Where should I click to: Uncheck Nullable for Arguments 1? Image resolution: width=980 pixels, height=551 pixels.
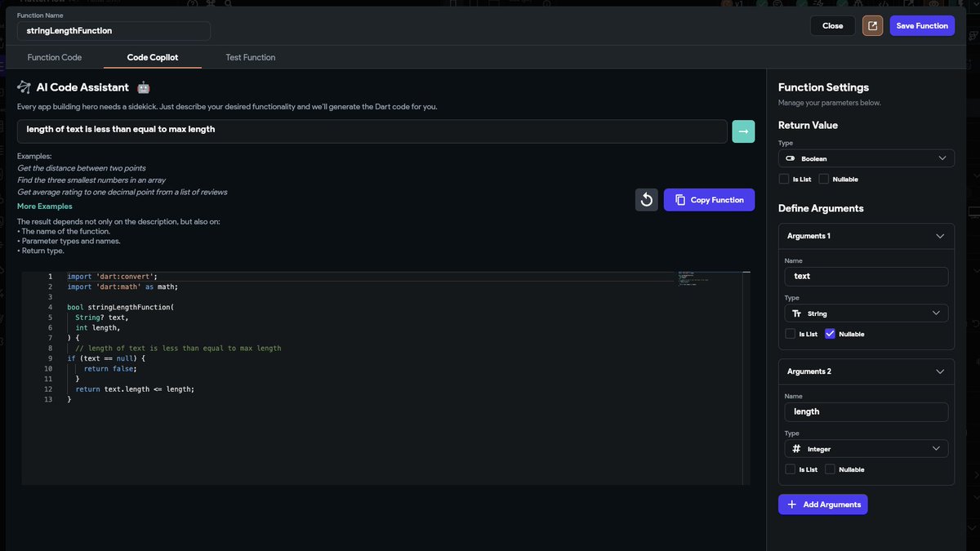pos(831,334)
